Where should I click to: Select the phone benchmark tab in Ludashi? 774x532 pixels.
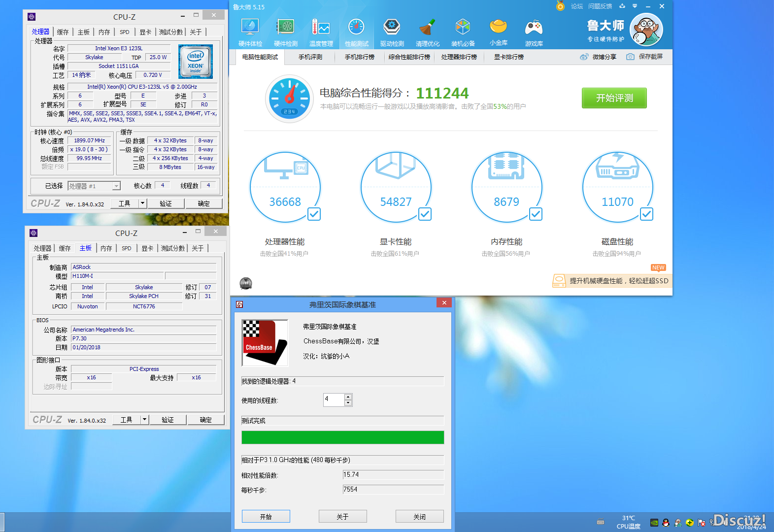tap(310, 57)
